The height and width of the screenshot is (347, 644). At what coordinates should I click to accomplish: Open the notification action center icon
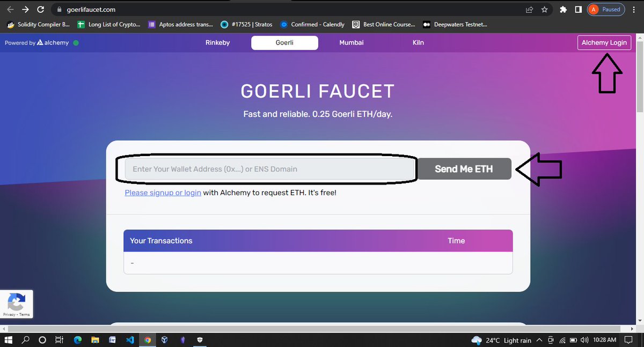629,340
